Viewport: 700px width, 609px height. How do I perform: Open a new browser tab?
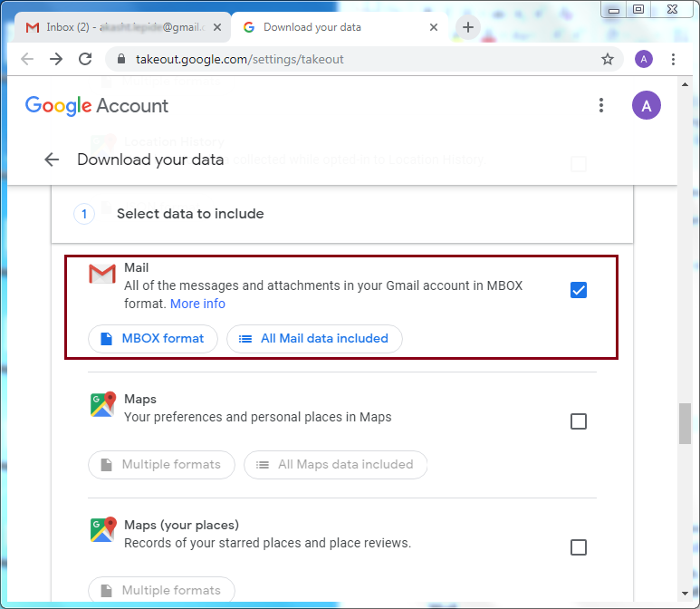click(x=468, y=27)
